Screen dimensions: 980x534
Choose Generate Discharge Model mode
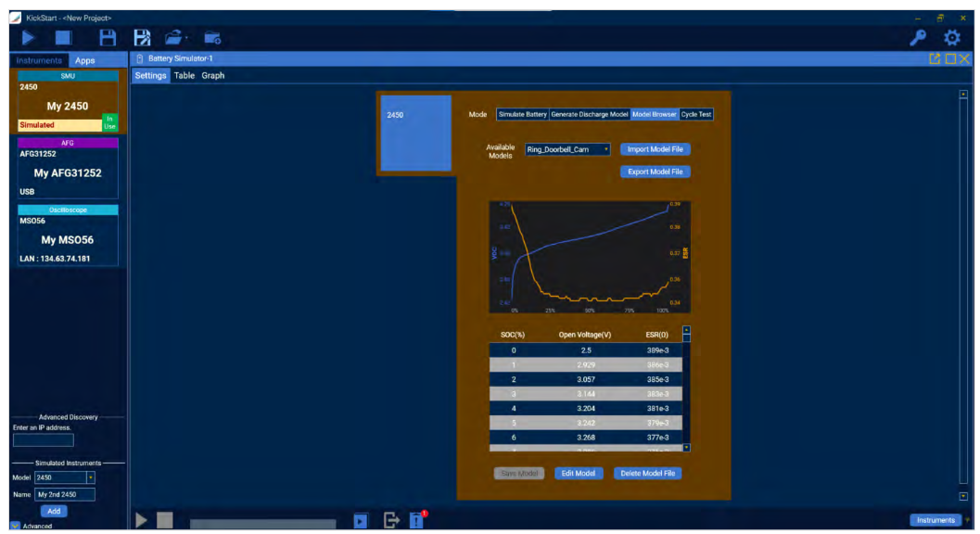pos(590,114)
